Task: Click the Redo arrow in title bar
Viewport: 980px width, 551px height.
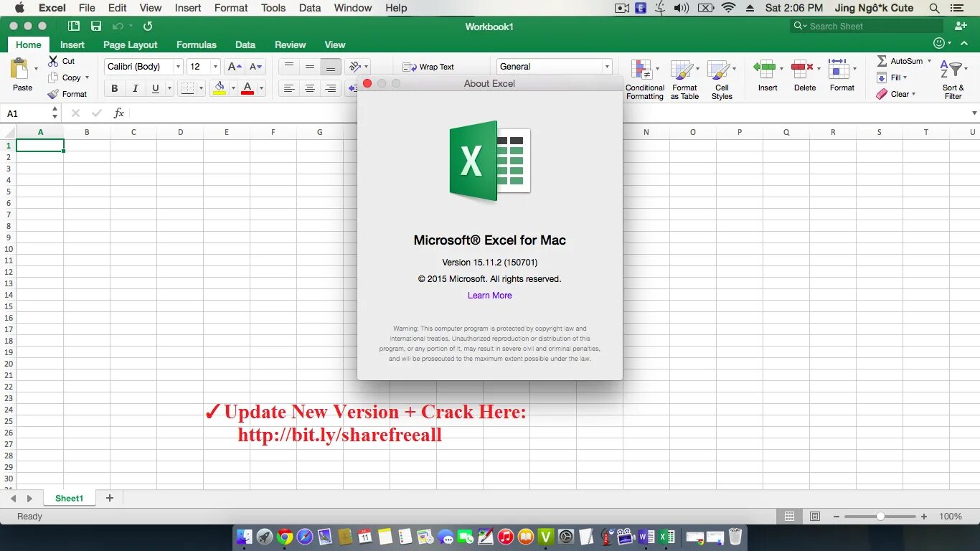Action: 148,26
